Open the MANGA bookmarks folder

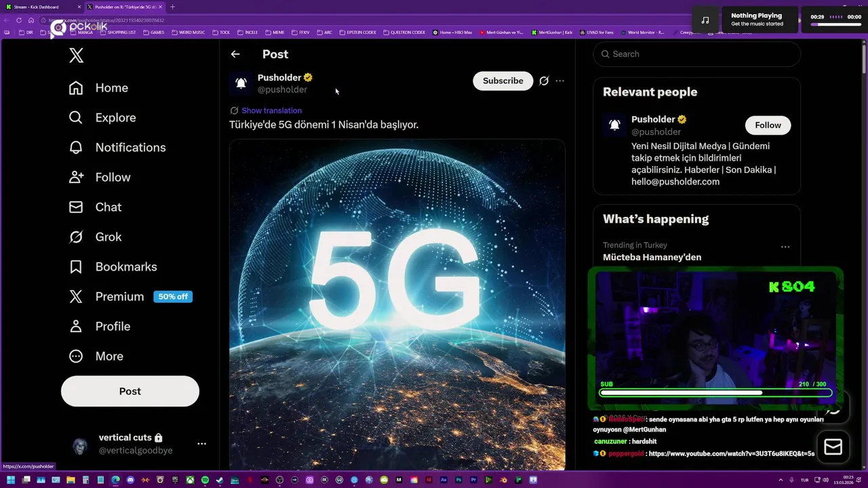pyautogui.click(x=81, y=33)
